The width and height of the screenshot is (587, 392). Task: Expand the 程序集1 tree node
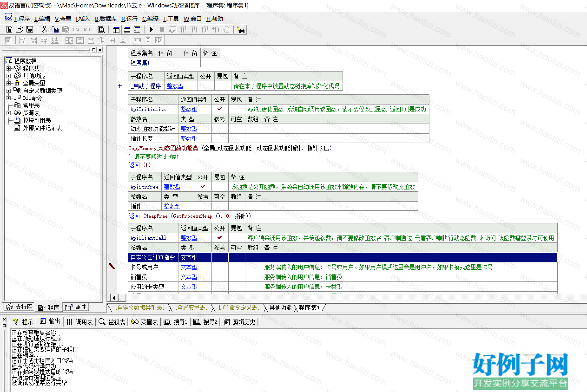(x=9, y=68)
